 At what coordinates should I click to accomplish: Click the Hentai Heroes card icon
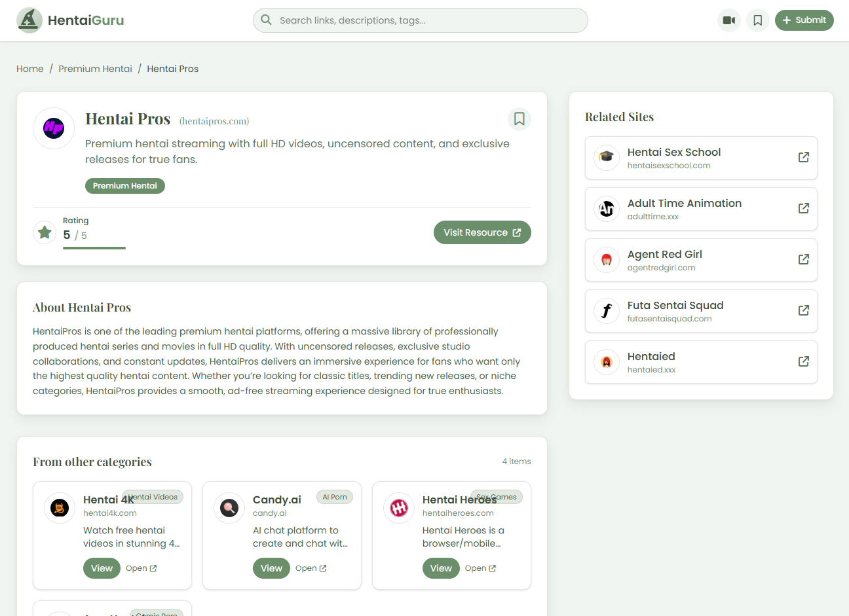[399, 508]
